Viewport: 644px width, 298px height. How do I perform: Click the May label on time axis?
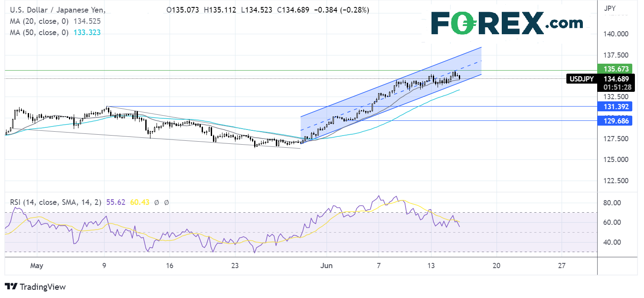39,266
